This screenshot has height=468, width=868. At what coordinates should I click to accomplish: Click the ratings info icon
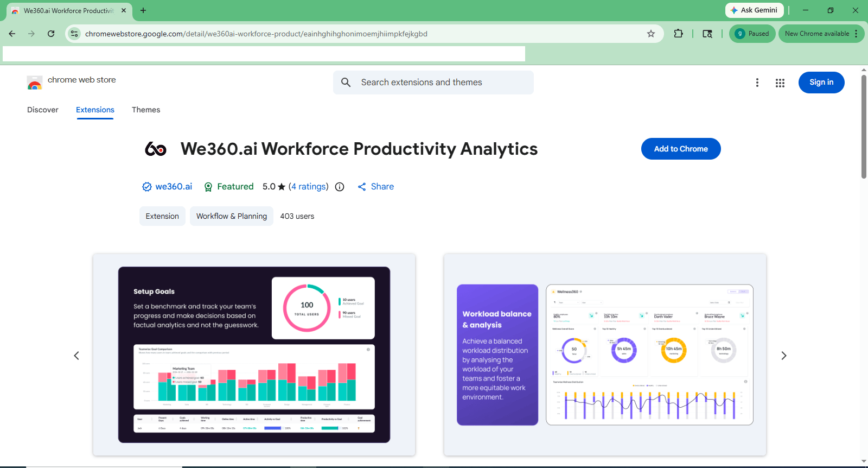(340, 187)
